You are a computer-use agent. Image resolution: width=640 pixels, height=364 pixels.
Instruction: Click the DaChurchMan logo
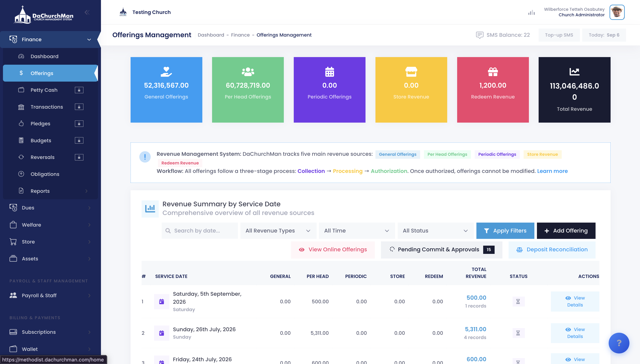pyautogui.click(x=44, y=15)
